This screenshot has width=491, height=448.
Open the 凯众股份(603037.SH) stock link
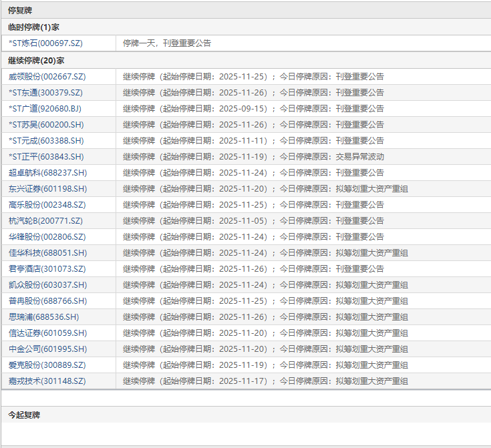(x=47, y=285)
